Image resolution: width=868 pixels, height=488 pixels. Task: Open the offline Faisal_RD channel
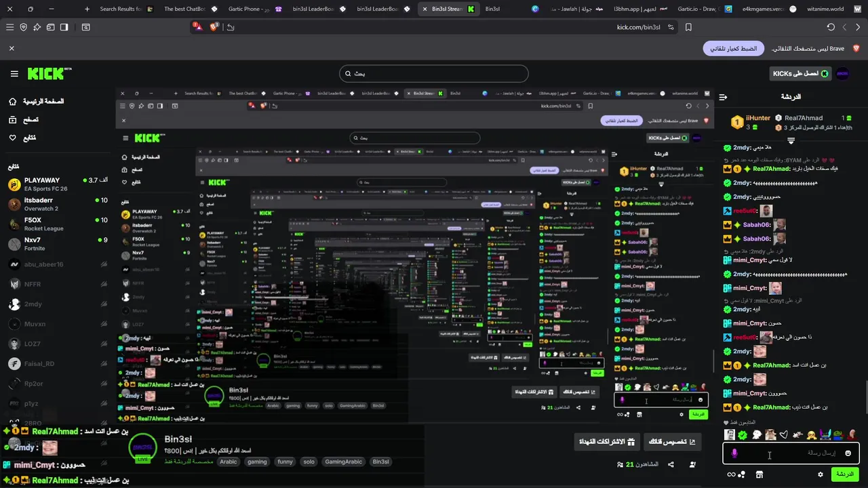coord(58,363)
